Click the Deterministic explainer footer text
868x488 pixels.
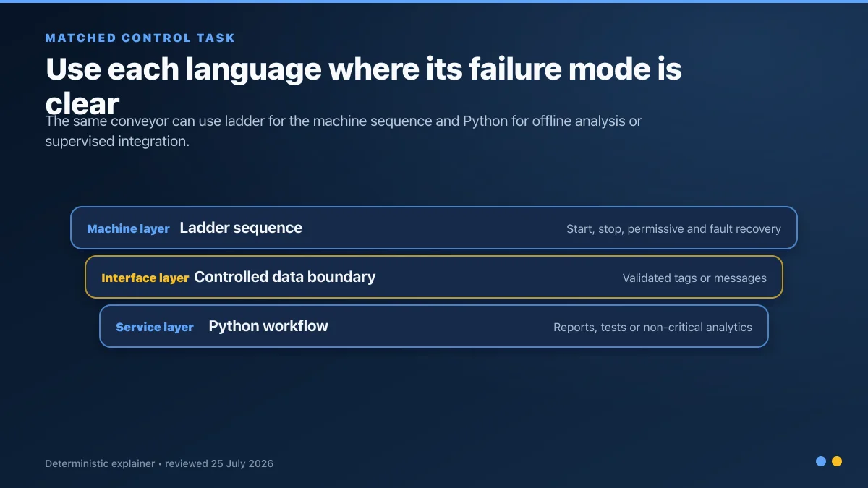click(100, 463)
